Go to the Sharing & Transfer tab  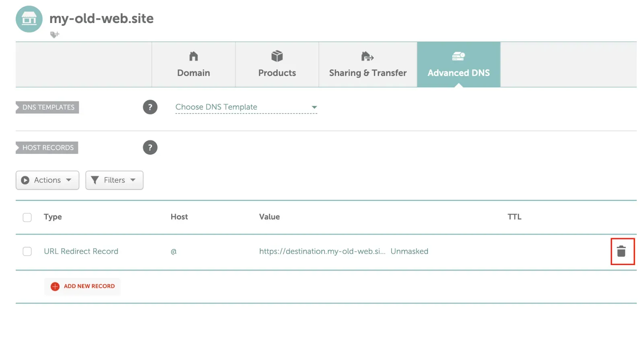(367, 65)
